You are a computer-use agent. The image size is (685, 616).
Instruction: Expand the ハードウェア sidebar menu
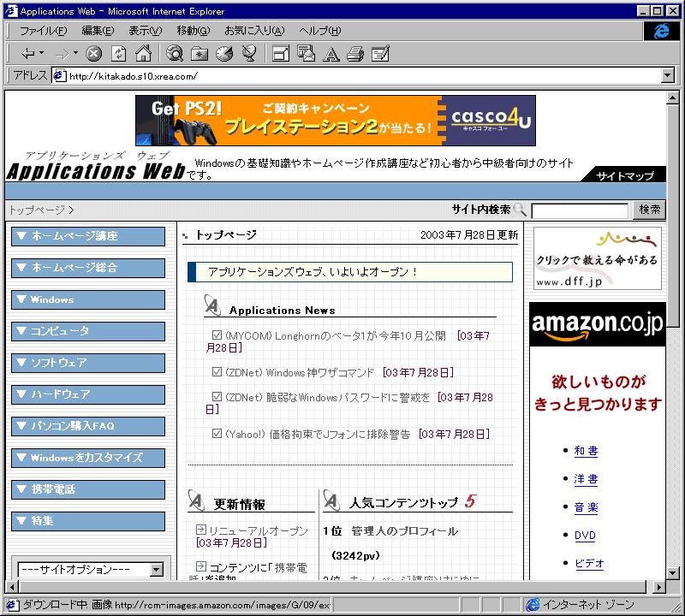(x=88, y=394)
